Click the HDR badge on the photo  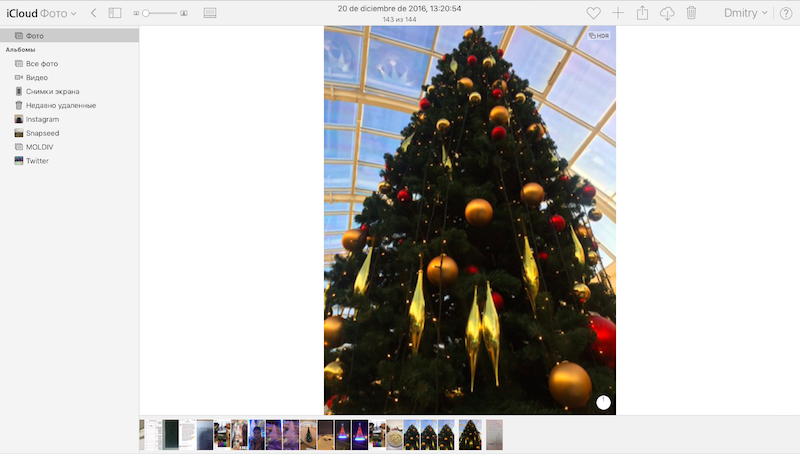tap(599, 36)
